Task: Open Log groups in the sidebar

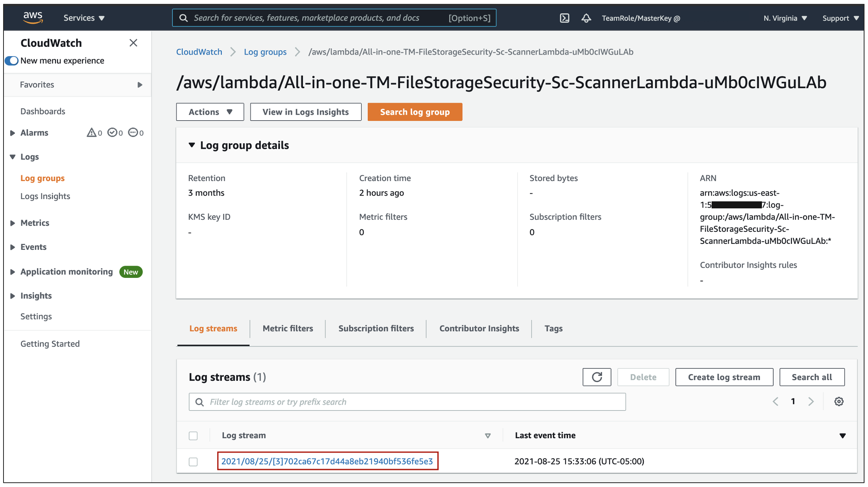Action: coord(43,178)
